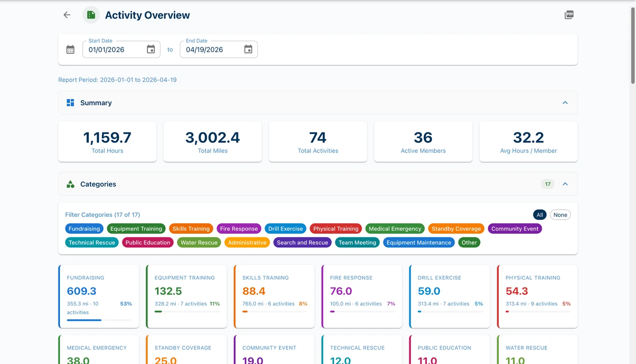Open the Community Event category card
The height and width of the screenshot is (364, 636).
coord(274,349)
